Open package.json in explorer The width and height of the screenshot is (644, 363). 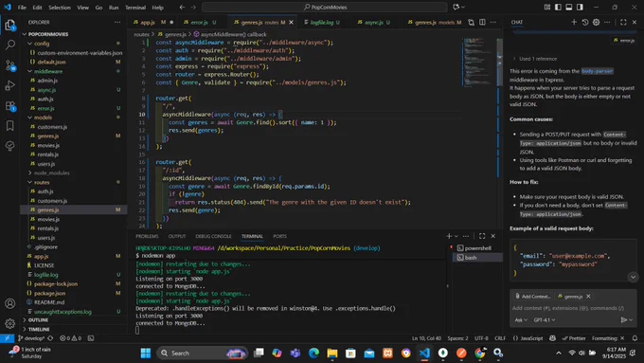[x=49, y=294]
